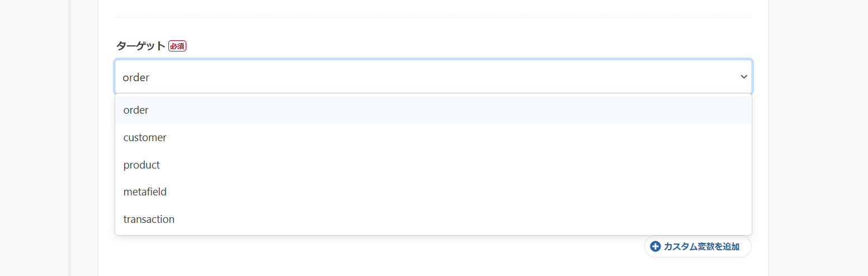
Task: Click the last entry "transaction" in popup
Action: [x=149, y=219]
